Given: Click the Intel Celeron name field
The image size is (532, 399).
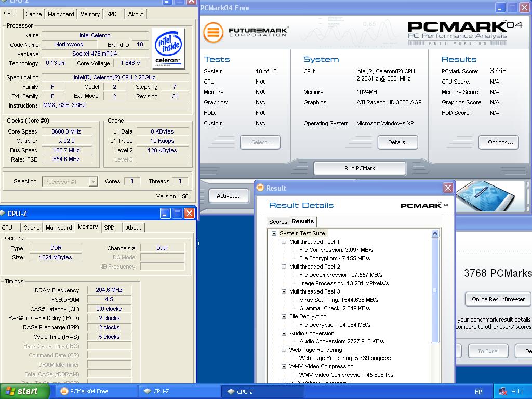Looking at the screenshot, I should point(95,35).
